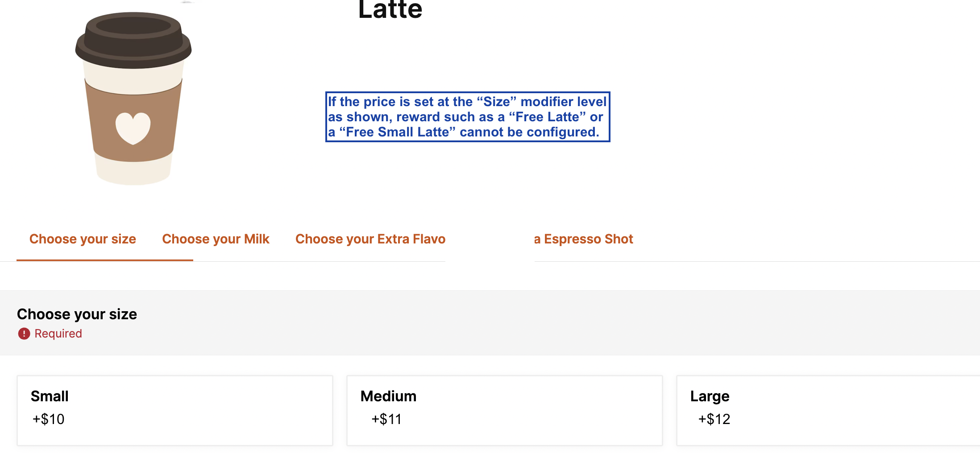This screenshot has width=980, height=453.
Task: Select the Medium size option
Action: click(504, 410)
